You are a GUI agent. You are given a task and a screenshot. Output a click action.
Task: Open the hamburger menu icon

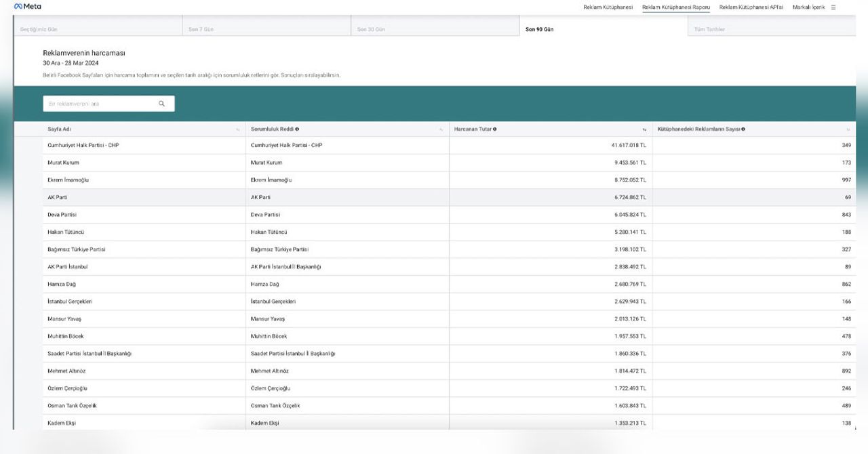point(833,7)
